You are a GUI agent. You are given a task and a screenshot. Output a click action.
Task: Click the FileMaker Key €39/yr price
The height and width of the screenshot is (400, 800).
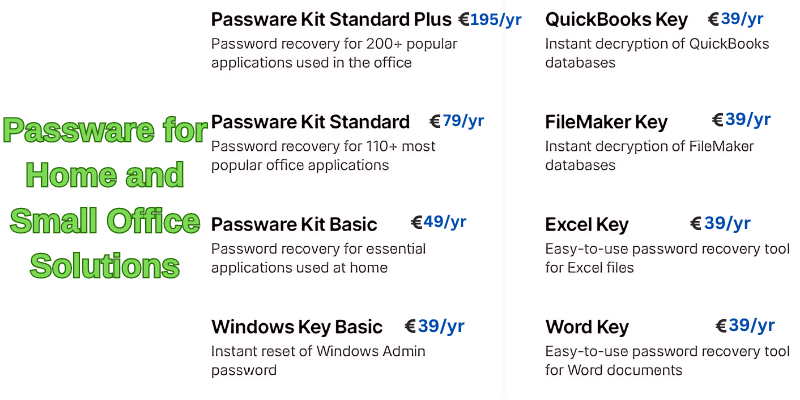point(741,120)
